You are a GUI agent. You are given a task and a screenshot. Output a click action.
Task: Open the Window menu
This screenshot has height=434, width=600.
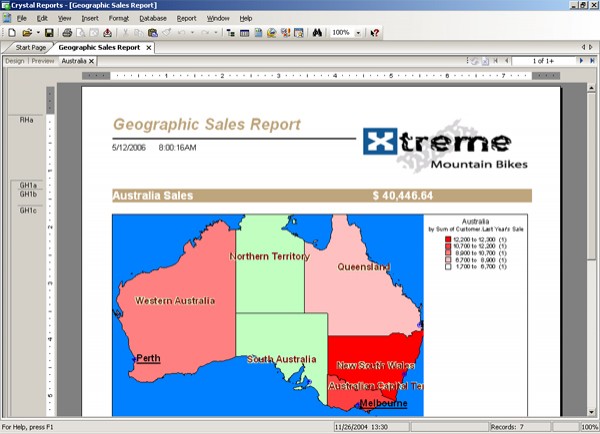218,18
